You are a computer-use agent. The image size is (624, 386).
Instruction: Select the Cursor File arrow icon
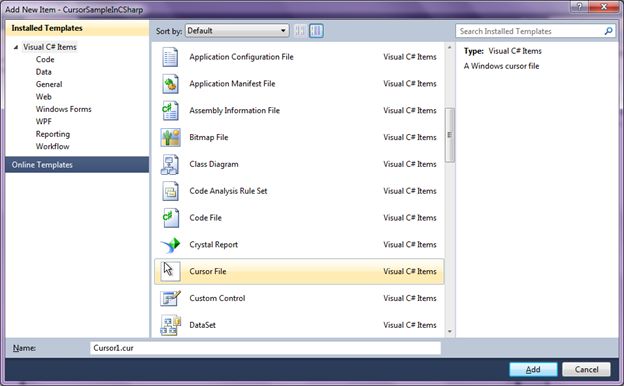[x=170, y=271]
